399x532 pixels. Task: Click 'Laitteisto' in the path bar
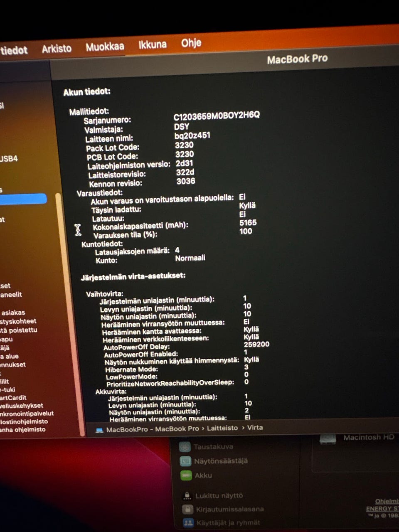222,428
